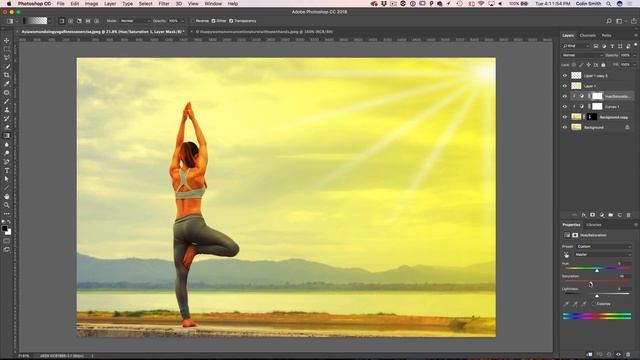Switch to the second document tab
Screen dimensions: 640x360
[x=265, y=31]
